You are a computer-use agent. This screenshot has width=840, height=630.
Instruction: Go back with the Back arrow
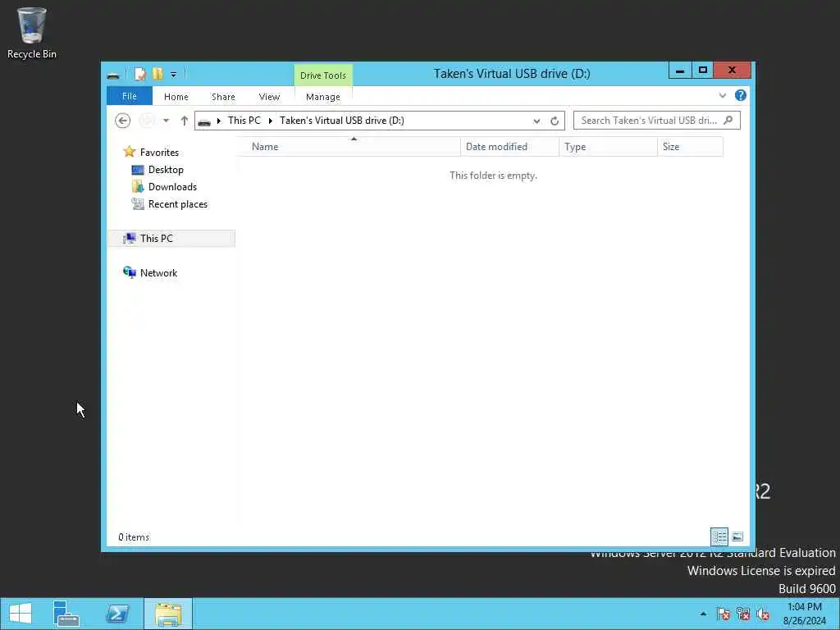(123, 121)
